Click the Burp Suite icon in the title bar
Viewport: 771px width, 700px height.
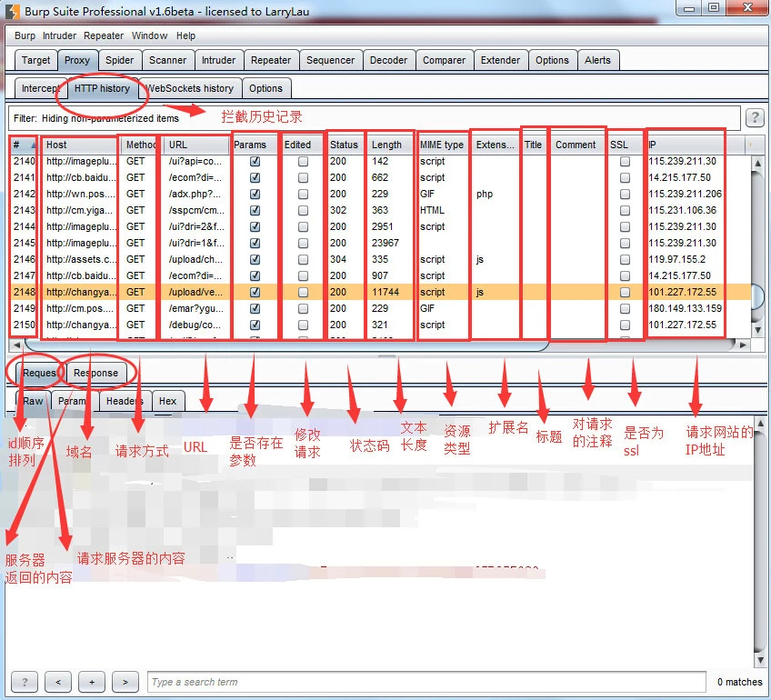tap(13, 11)
